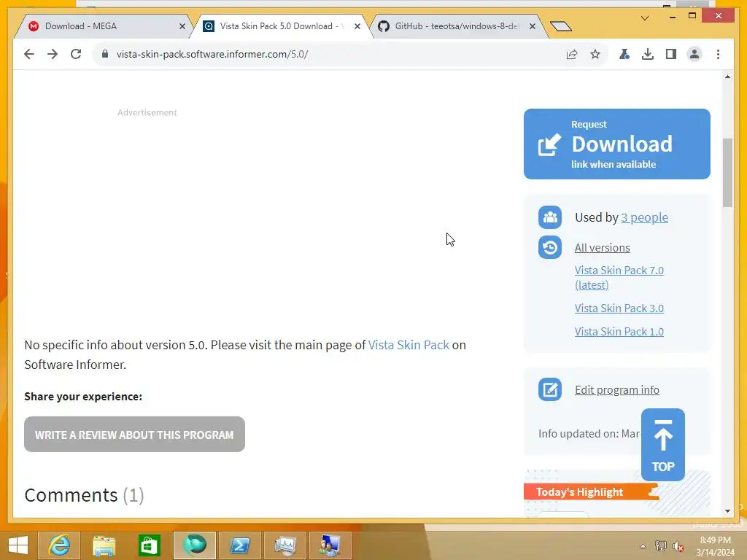Image resolution: width=747 pixels, height=560 pixels.
Task: Close the Vista Skin Pack tab
Action: [x=357, y=26]
